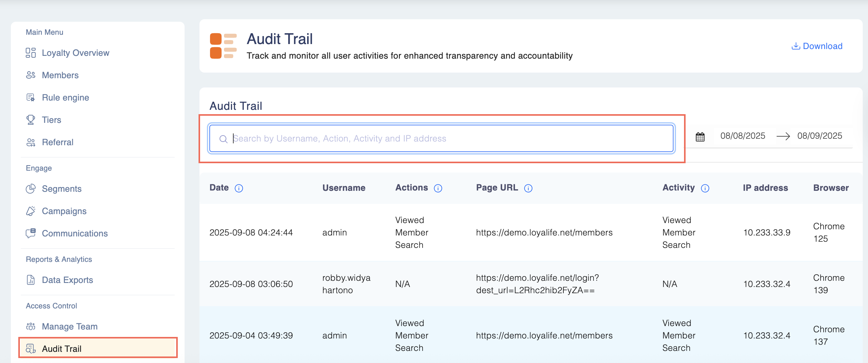
Task: Click info icon next to Actions header
Action: [438, 188]
